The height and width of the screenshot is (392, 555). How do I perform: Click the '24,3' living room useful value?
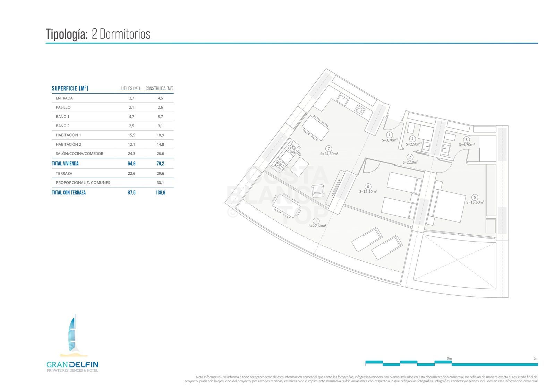tap(131, 154)
